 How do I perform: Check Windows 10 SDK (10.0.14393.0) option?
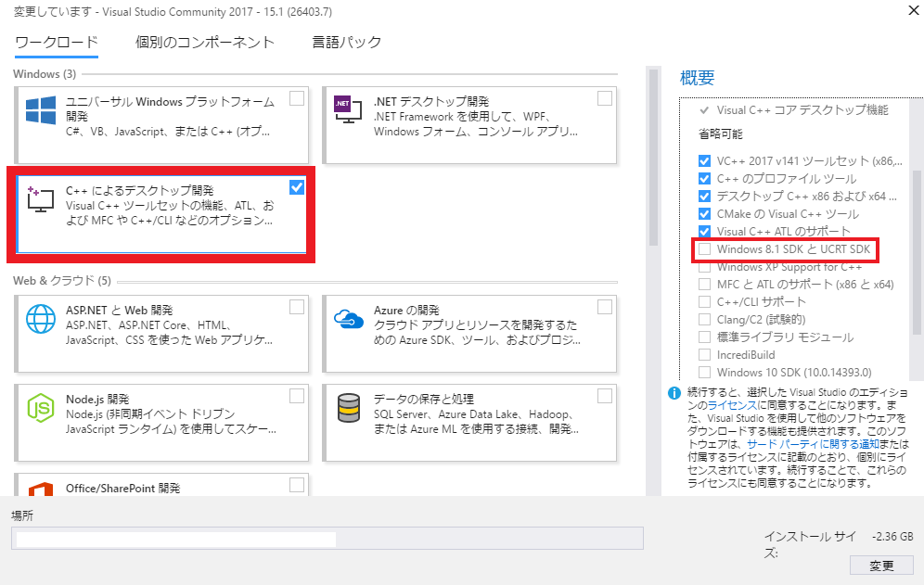pyautogui.click(x=704, y=373)
